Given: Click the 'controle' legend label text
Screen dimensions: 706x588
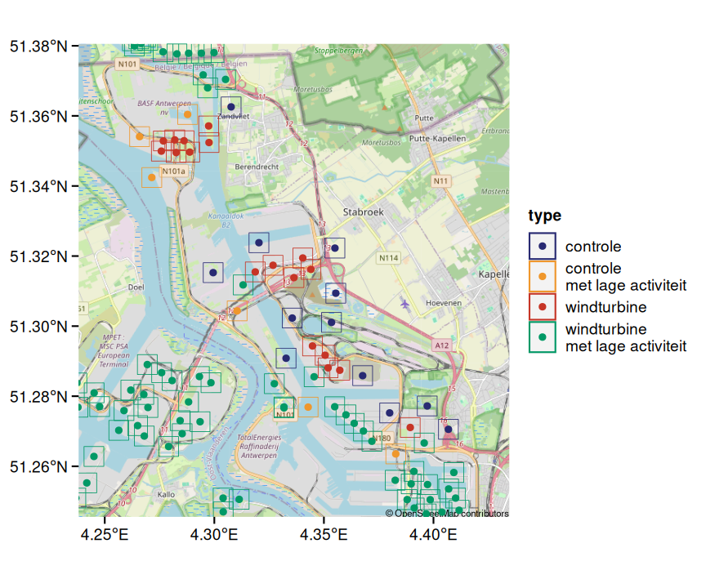Looking at the screenshot, I should [592, 247].
